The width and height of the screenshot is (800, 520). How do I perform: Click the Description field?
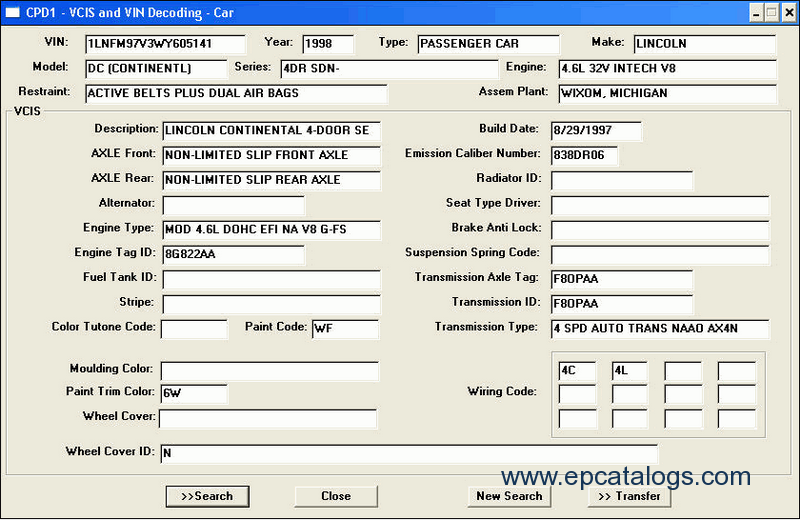click(271, 131)
